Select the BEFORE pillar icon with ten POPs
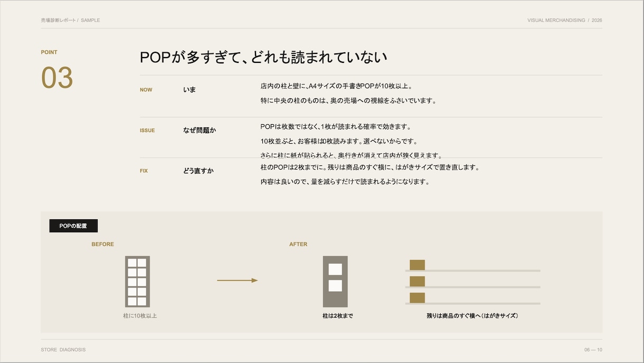The width and height of the screenshot is (644, 363). pos(137,282)
